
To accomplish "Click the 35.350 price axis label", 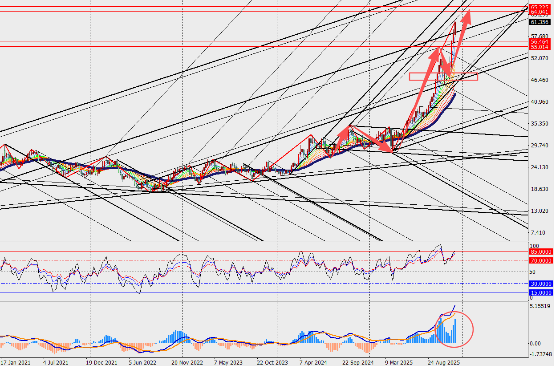I will pos(540,124).
